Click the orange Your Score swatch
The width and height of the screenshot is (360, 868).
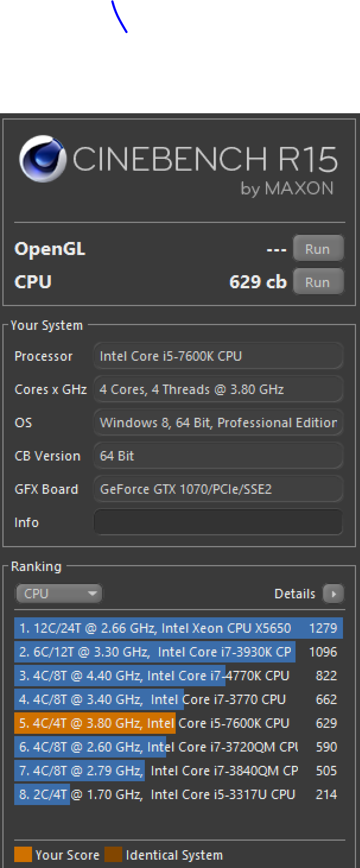click(x=23, y=855)
